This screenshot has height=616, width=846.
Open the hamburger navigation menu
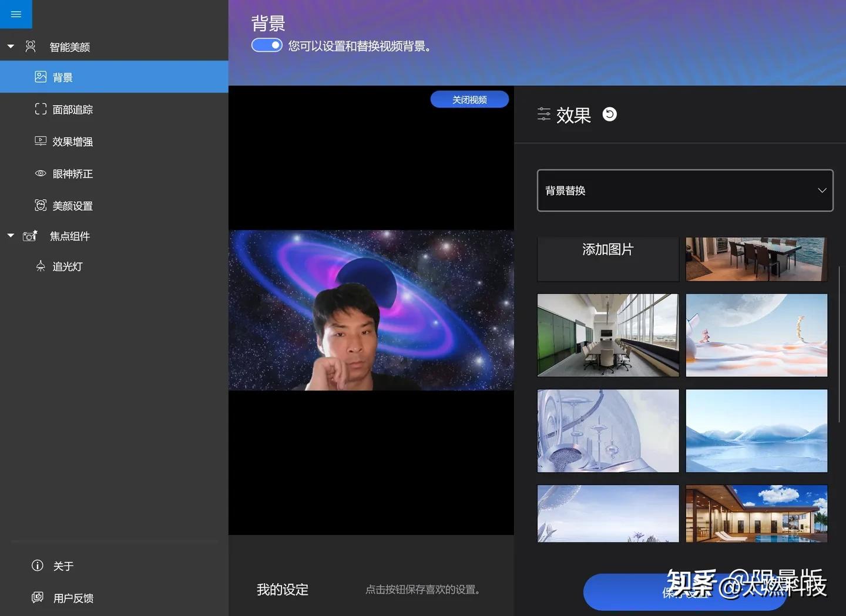16,14
